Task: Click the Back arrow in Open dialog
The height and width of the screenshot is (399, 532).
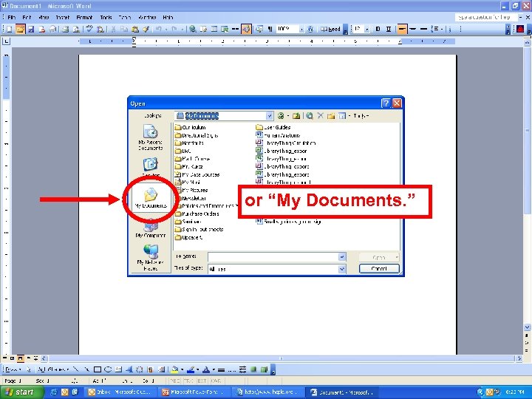Action: point(280,116)
